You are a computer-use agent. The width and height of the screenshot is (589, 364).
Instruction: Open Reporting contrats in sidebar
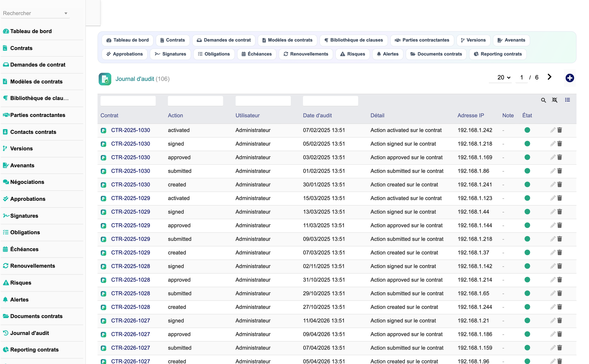(35, 349)
